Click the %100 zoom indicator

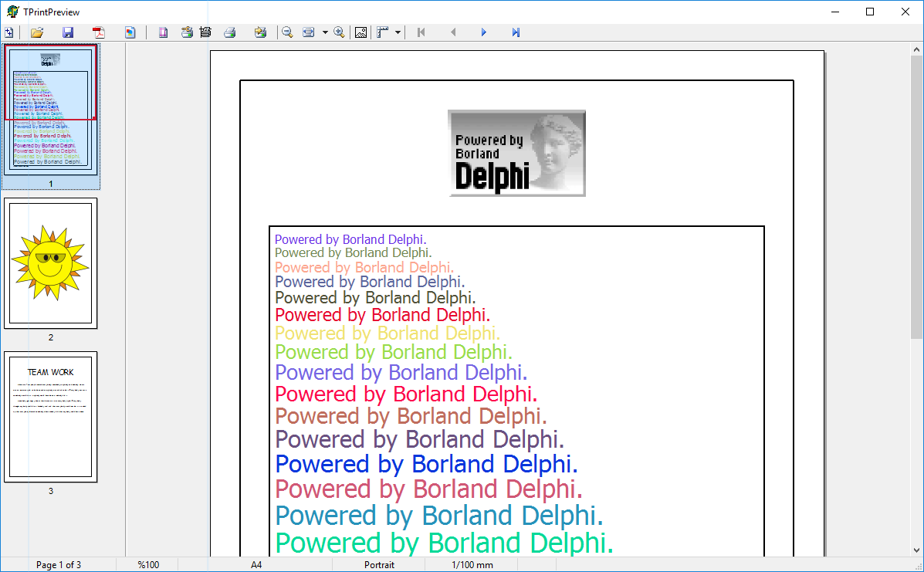point(147,564)
